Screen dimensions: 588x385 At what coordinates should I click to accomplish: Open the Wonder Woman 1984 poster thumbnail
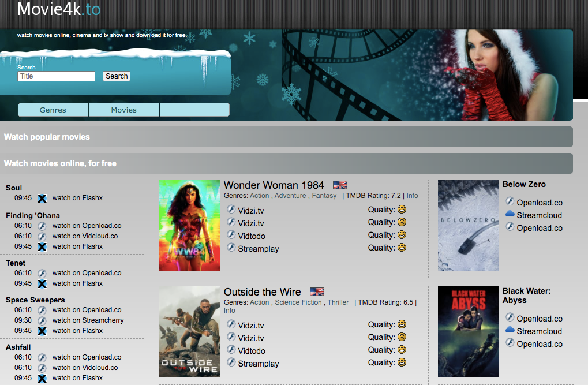point(189,225)
